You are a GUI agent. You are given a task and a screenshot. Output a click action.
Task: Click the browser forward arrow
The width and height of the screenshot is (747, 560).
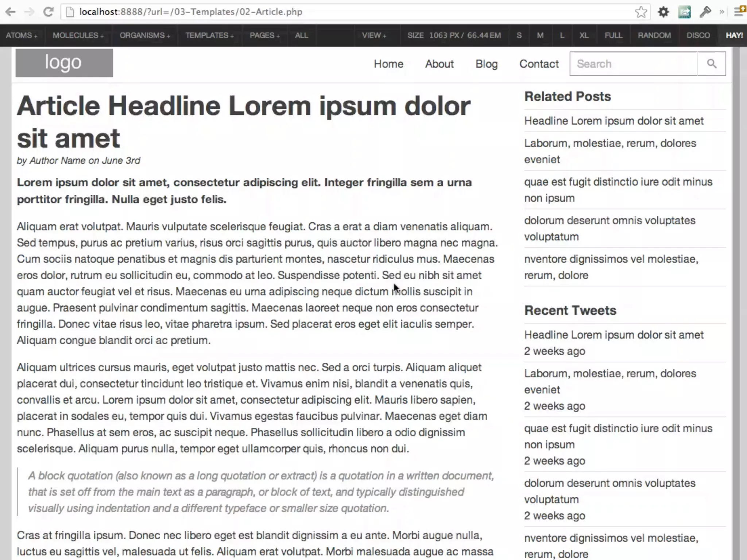tap(29, 12)
